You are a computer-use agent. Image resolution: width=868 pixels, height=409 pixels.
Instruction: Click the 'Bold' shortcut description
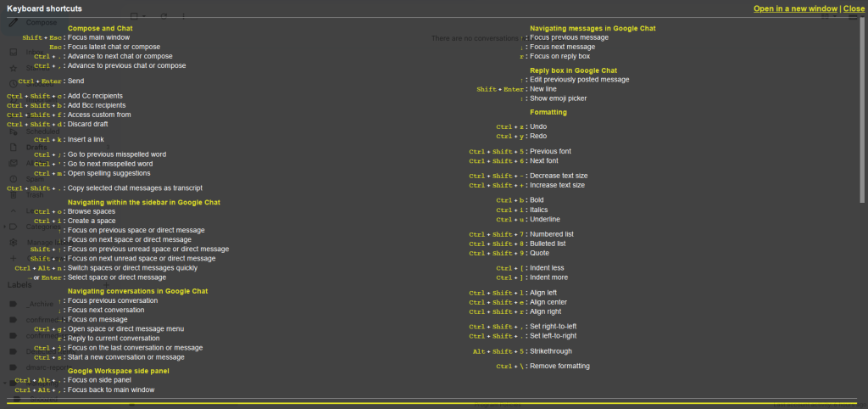click(x=537, y=200)
